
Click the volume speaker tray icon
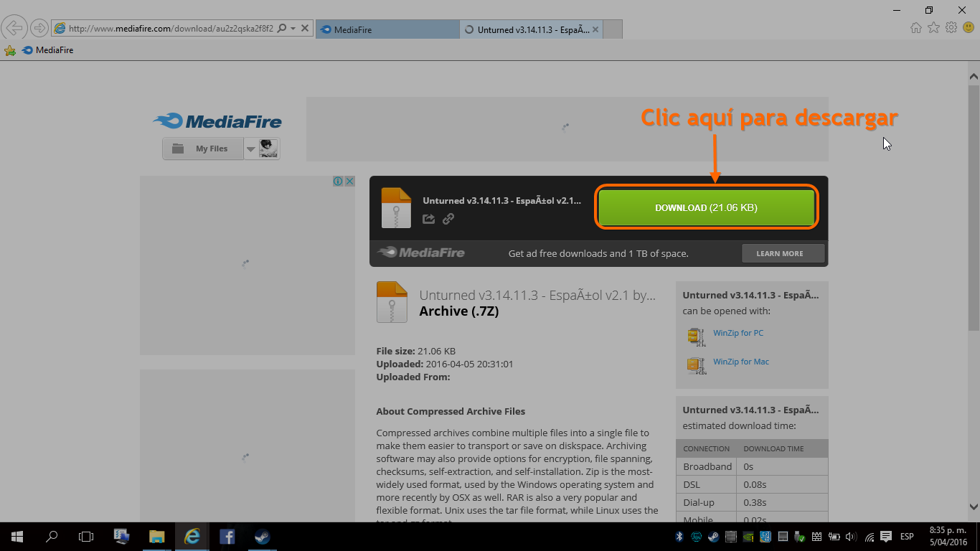click(x=852, y=537)
